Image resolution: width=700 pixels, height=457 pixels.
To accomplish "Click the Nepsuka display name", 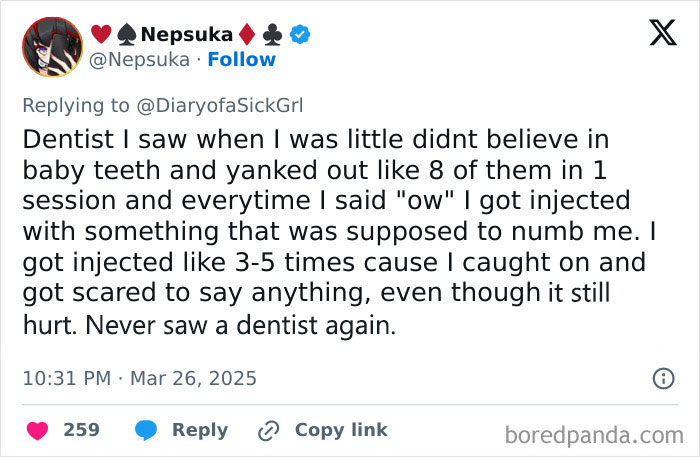I will pos(186,35).
